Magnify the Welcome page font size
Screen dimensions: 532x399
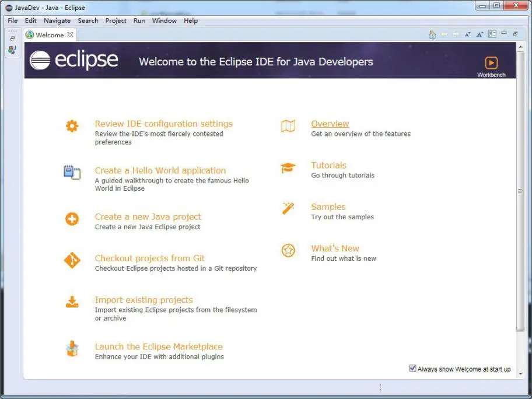(480, 34)
